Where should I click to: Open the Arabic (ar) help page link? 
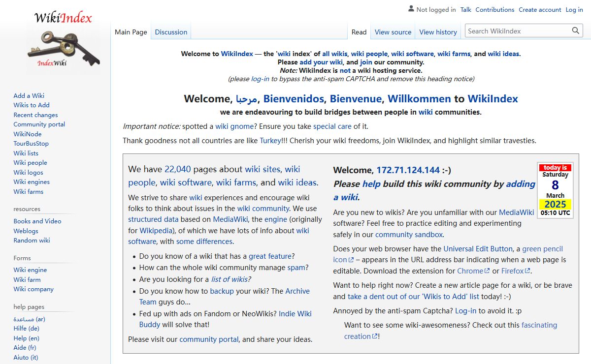tap(29, 319)
